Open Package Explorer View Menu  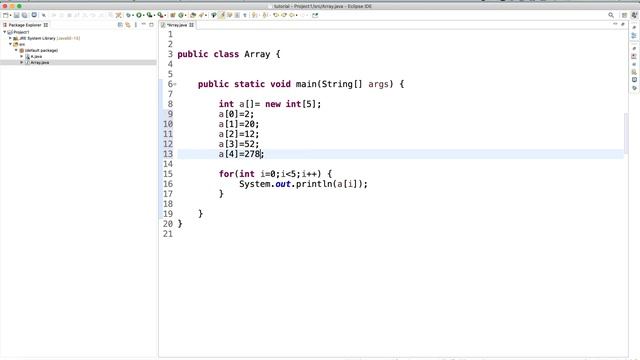click(x=136, y=25)
